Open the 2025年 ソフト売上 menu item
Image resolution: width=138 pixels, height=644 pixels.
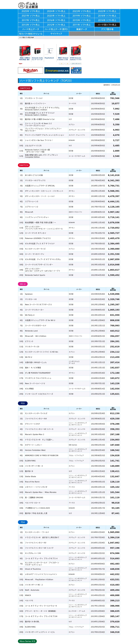pyautogui.click(x=31, y=11)
